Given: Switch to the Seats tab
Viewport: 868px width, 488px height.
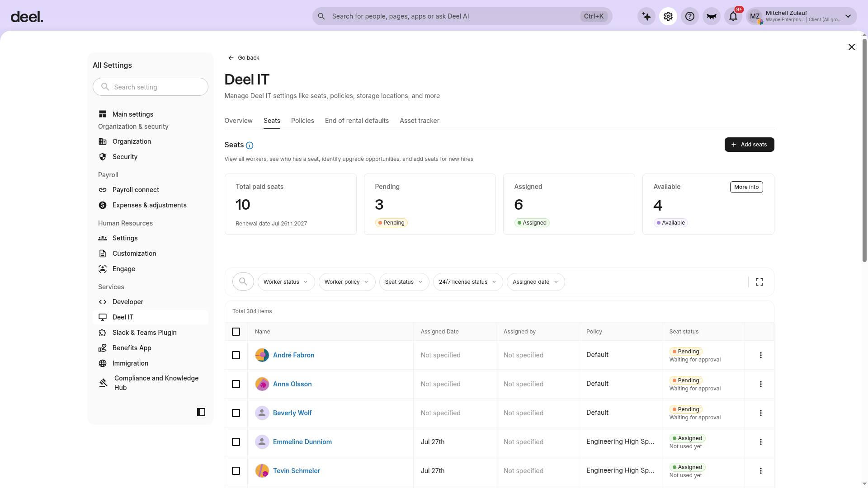Looking at the screenshot, I should [x=272, y=121].
